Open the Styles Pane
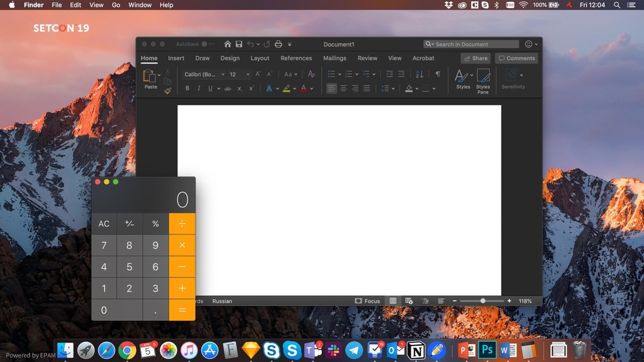Screen dimensions: 644x362 483,81
